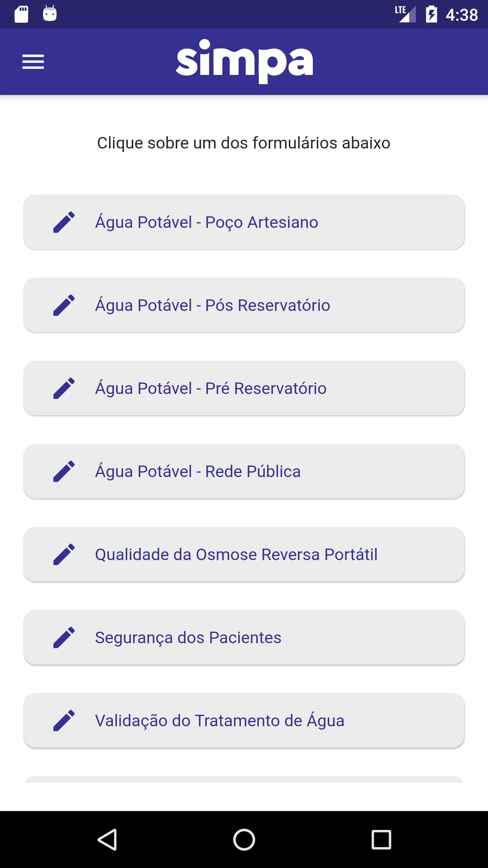Open Validação do Tratamento de Água
This screenshot has height=868, width=488.
pos(244,721)
